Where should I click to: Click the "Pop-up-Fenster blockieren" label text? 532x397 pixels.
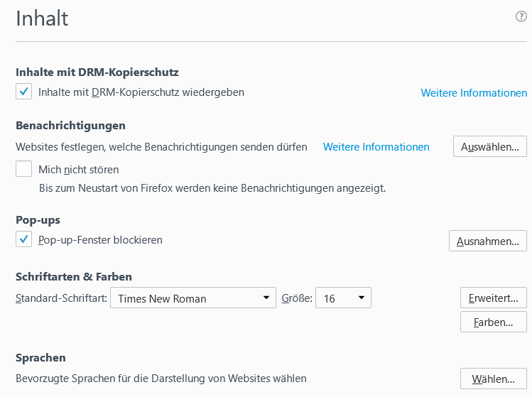(x=100, y=240)
